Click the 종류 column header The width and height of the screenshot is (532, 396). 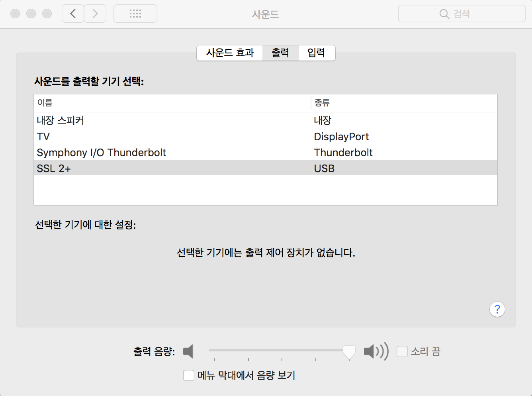pyautogui.click(x=404, y=103)
